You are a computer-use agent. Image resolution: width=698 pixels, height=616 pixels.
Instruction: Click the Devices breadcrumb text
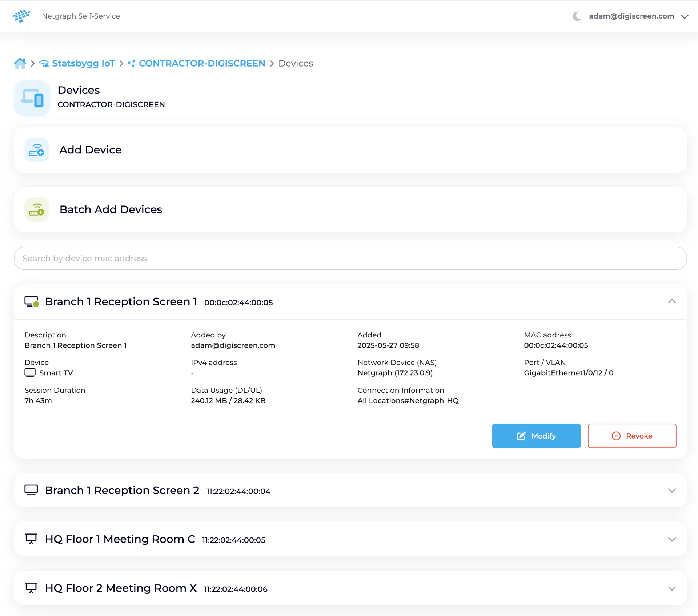point(296,63)
